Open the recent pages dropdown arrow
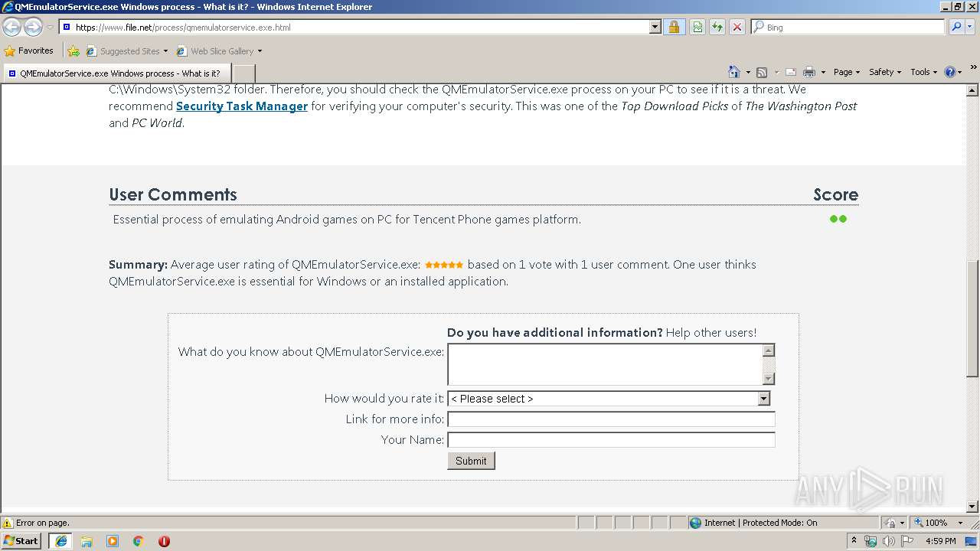 [50, 28]
